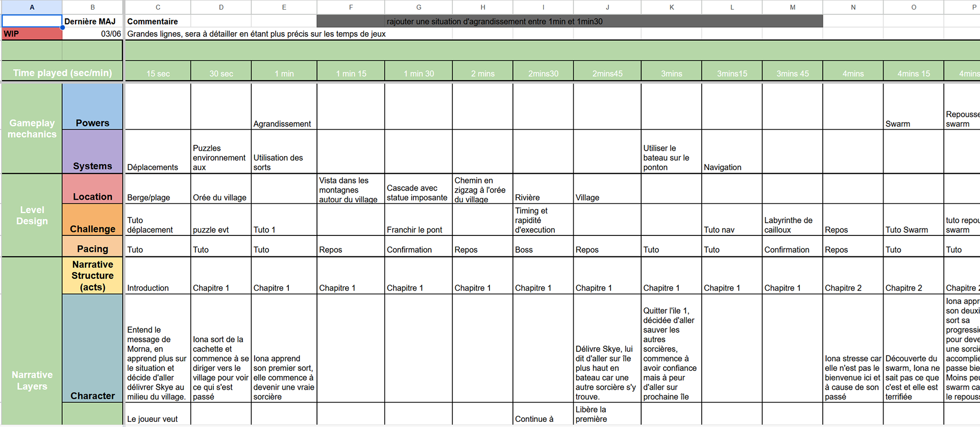Click the 'Utiliser le bateau sur le ponton' cell

pos(671,151)
